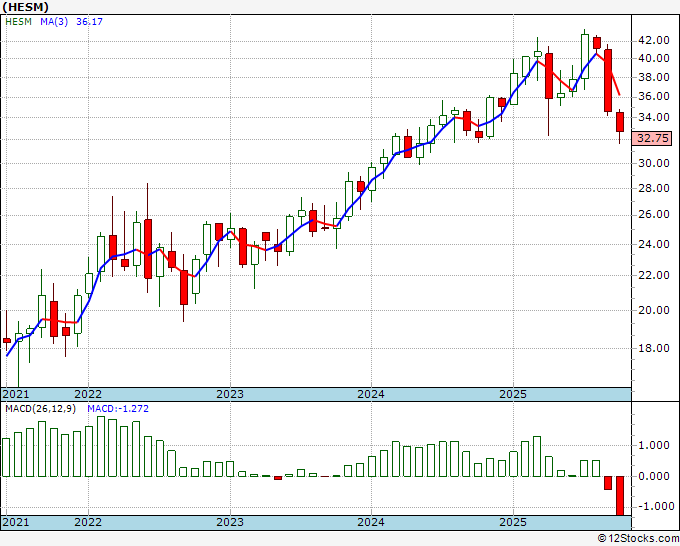This screenshot has width=680, height=546.
Task: Click the 38.00 price axis label
Action: 654,77
